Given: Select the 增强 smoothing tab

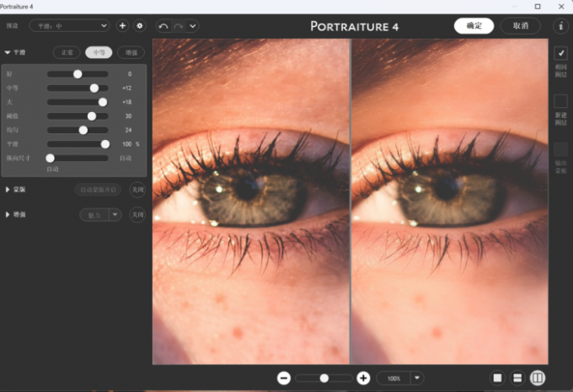Looking at the screenshot, I should (131, 52).
